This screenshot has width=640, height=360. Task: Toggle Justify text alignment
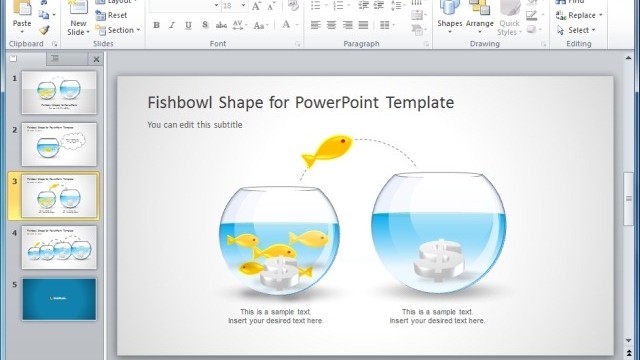(363, 25)
